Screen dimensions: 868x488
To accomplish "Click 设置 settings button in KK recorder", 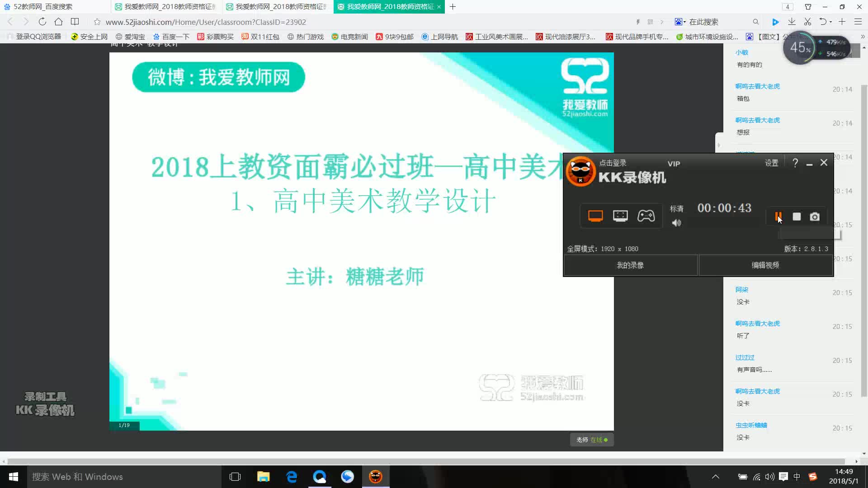I will (771, 162).
